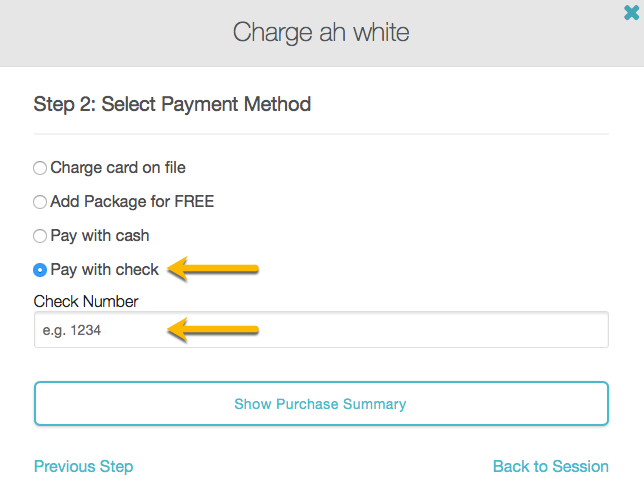644x494 pixels.
Task: Go back via Previous Step link
Action: pos(83,466)
